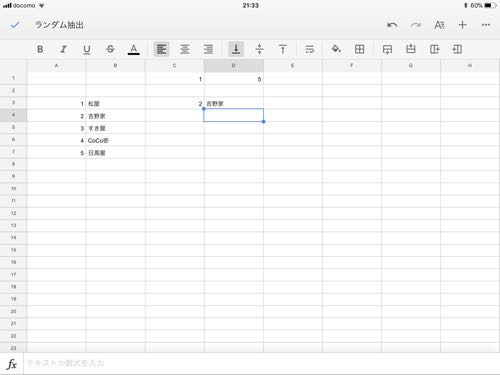Viewport: 500px width, 375px height.
Task: Select column E header
Action: (292, 66)
